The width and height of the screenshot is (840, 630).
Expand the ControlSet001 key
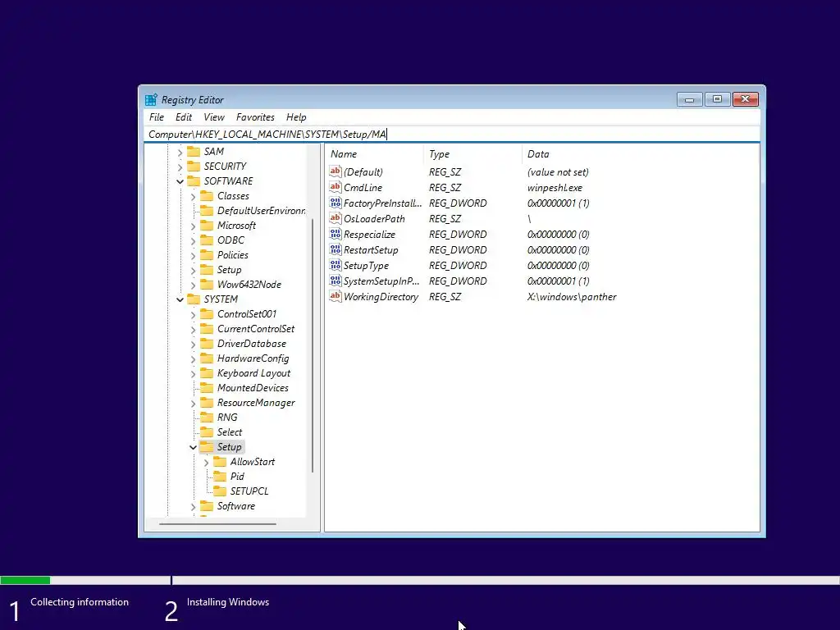click(194, 315)
